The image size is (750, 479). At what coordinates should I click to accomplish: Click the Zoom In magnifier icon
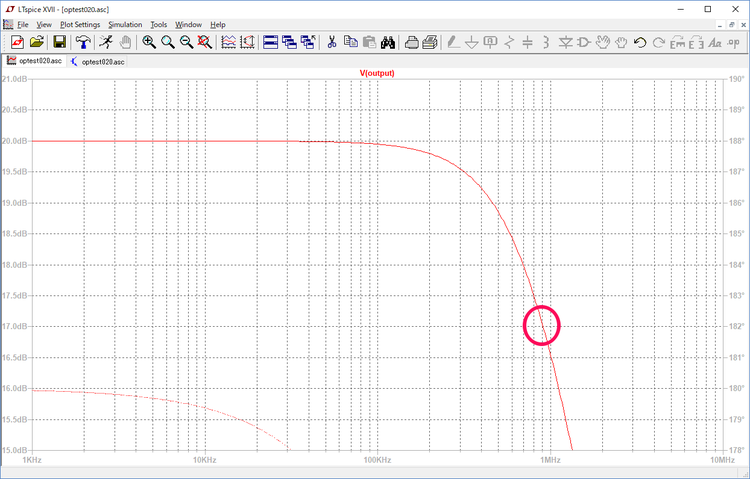[x=149, y=42]
